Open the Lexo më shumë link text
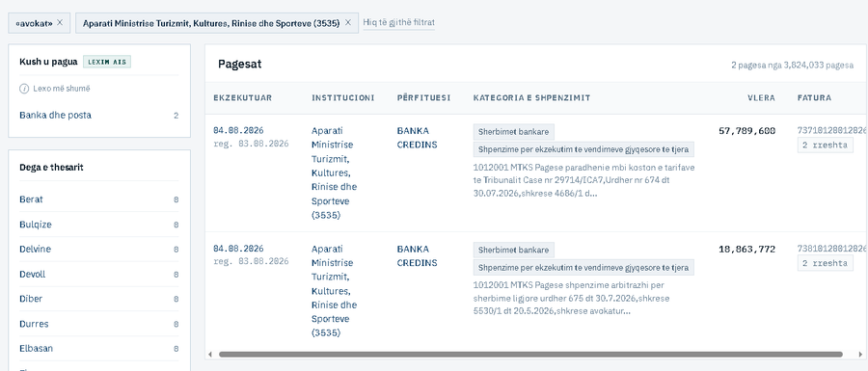The width and height of the screenshot is (868, 371). tap(61, 89)
